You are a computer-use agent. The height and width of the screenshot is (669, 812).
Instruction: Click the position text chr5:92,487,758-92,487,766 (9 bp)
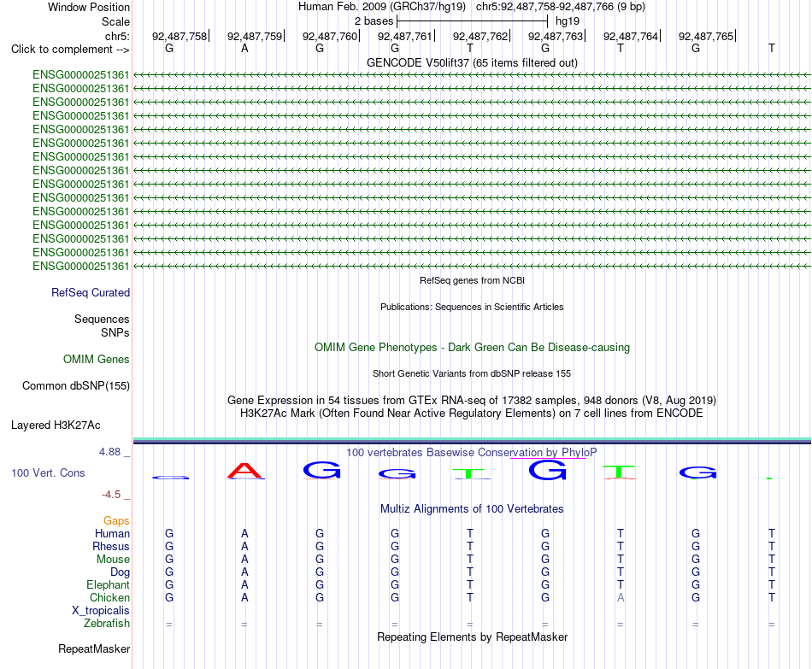tap(561, 7)
